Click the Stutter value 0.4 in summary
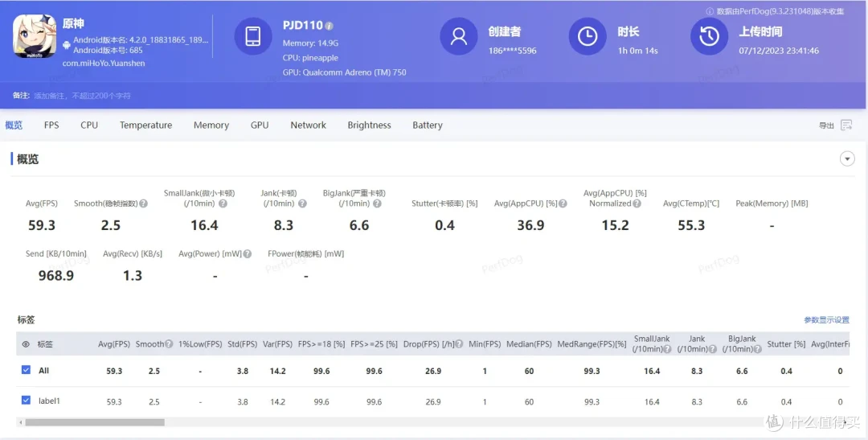The image size is (868, 440). pyautogui.click(x=444, y=225)
